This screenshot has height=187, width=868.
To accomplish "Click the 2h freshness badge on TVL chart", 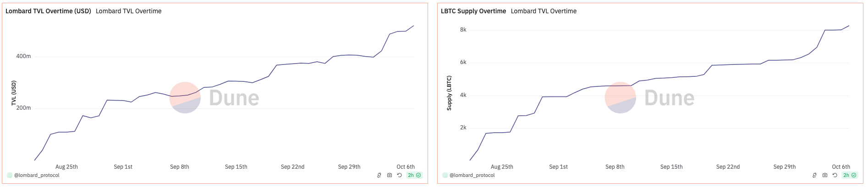I will click(414, 175).
